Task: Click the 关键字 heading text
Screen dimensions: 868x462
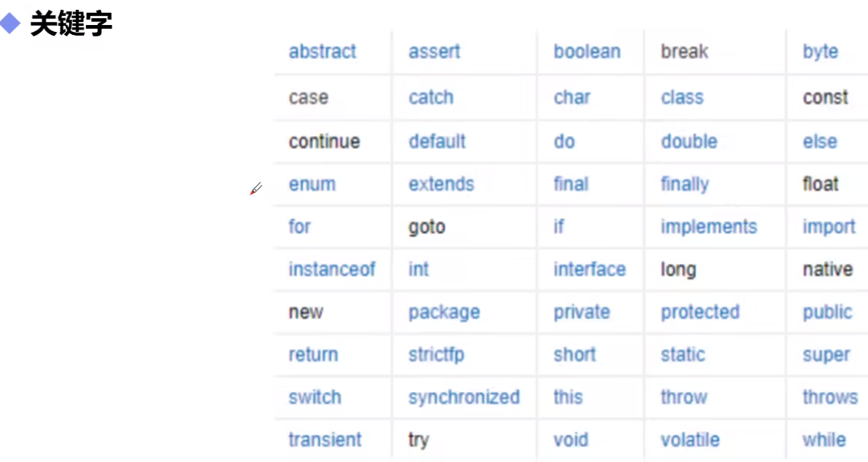Action: (71, 24)
